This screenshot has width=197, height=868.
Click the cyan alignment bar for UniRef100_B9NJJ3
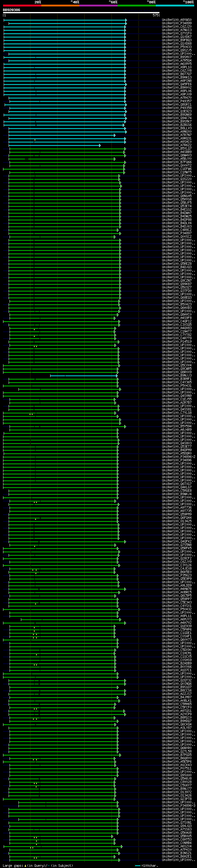(84, 375)
